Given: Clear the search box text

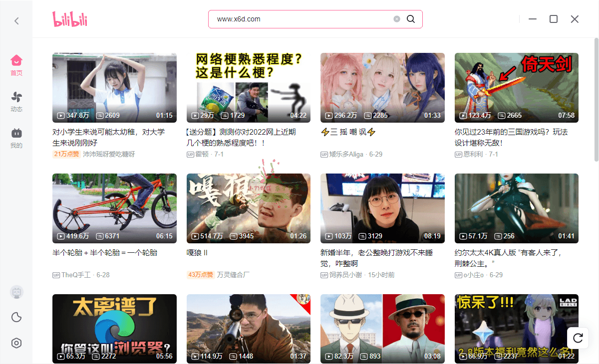Looking at the screenshot, I should tap(397, 19).
